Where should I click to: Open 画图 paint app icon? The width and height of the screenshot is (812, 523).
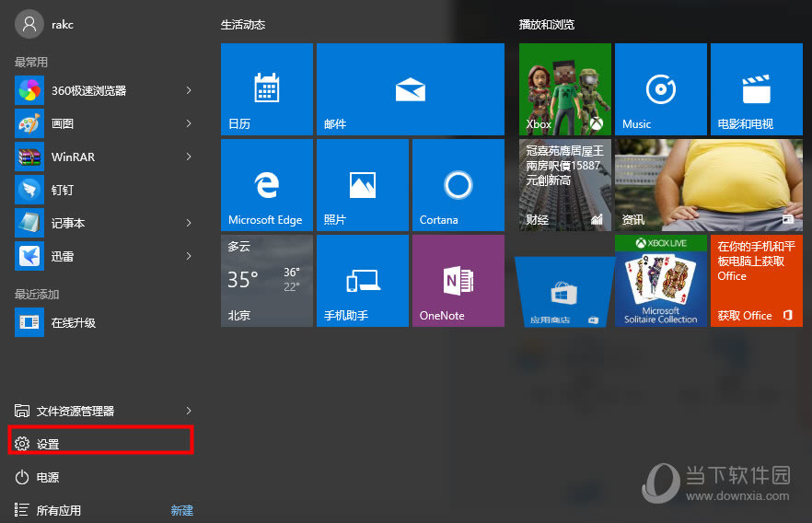tap(29, 123)
